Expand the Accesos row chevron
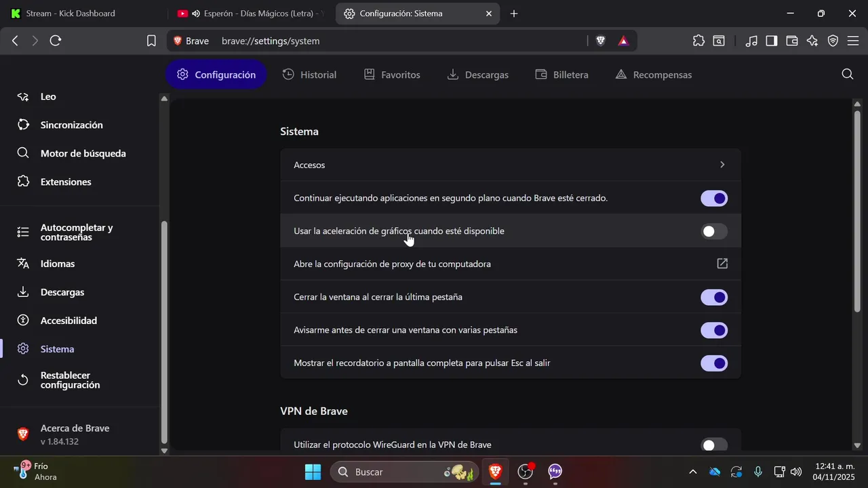Image resolution: width=868 pixels, height=488 pixels. click(x=722, y=165)
